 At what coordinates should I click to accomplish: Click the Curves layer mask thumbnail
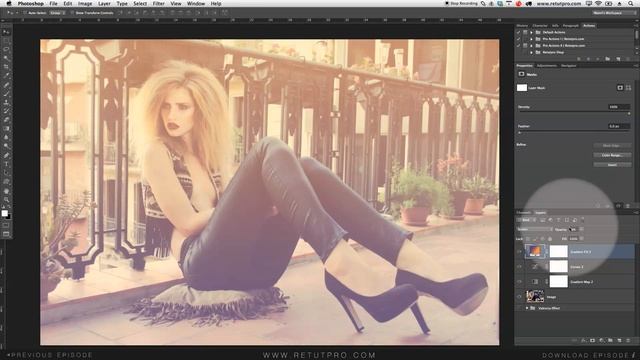click(559, 267)
